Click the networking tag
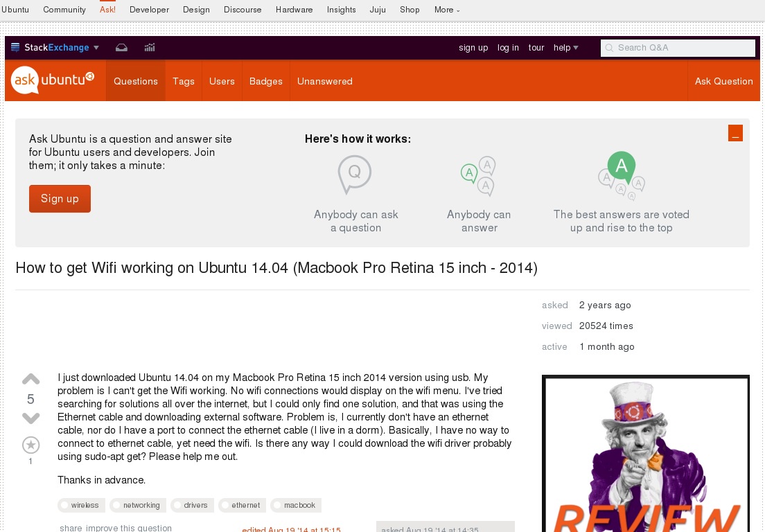 [138, 505]
